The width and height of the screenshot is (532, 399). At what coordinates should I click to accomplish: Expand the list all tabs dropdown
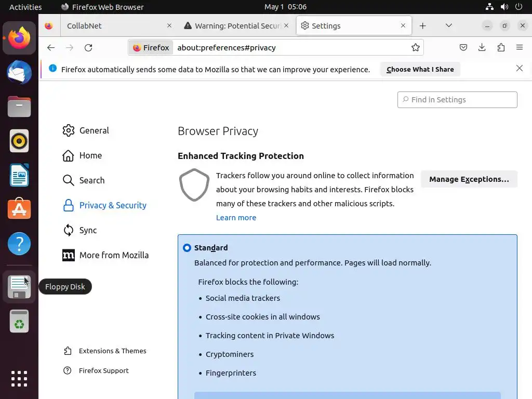pyautogui.click(x=449, y=26)
